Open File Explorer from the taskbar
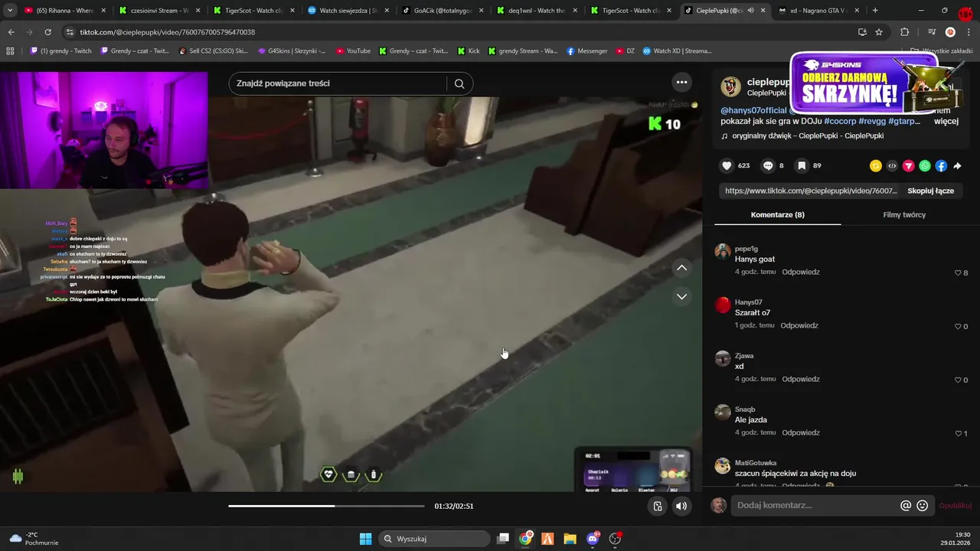 pos(570,539)
